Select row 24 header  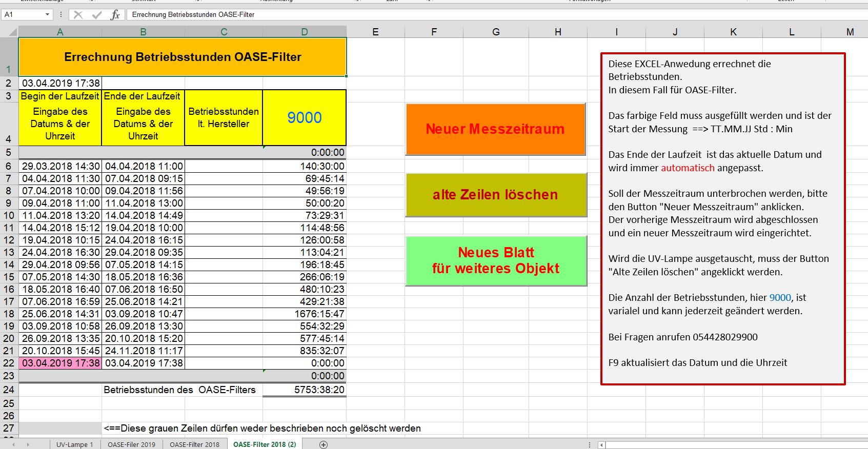point(9,390)
